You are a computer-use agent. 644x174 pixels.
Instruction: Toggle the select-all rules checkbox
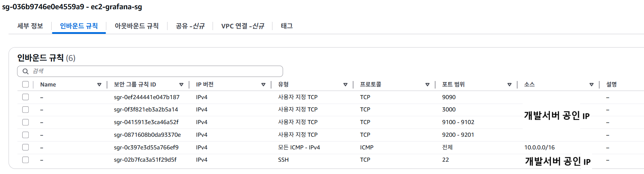[x=26, y=84]
